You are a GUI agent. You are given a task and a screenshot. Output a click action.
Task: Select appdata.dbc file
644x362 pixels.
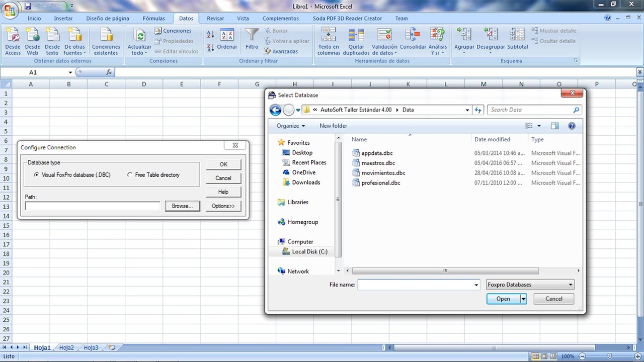[377, 153]
